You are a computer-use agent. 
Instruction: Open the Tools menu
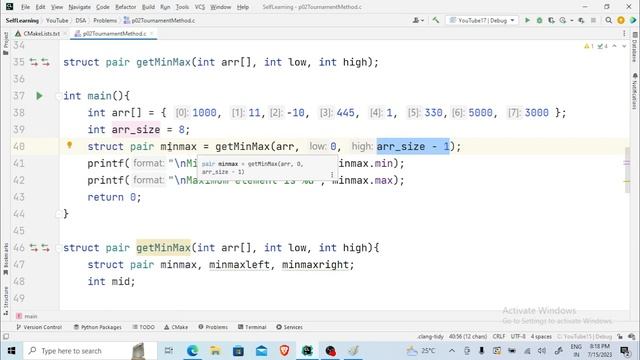(182, 7)
